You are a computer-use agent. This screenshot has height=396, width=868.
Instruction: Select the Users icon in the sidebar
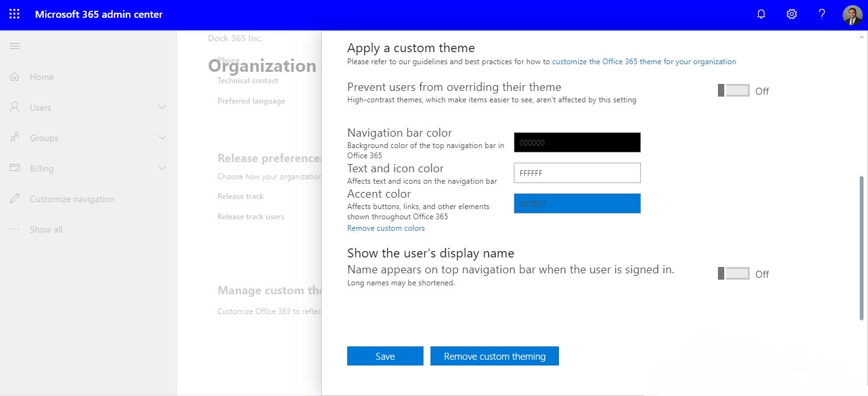pos(14,107)
